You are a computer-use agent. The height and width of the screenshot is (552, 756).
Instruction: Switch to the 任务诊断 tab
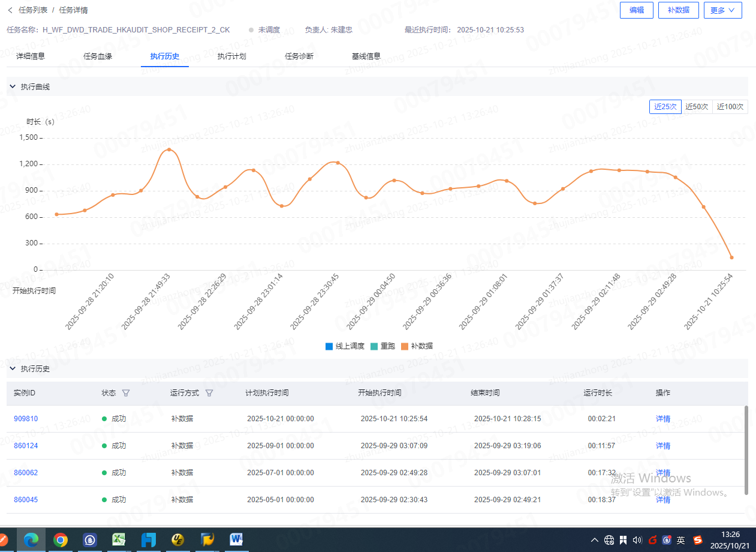coord(299,56)
